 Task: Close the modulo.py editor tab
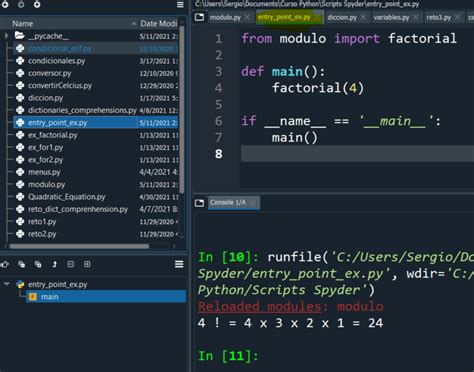tap(247, 17)
